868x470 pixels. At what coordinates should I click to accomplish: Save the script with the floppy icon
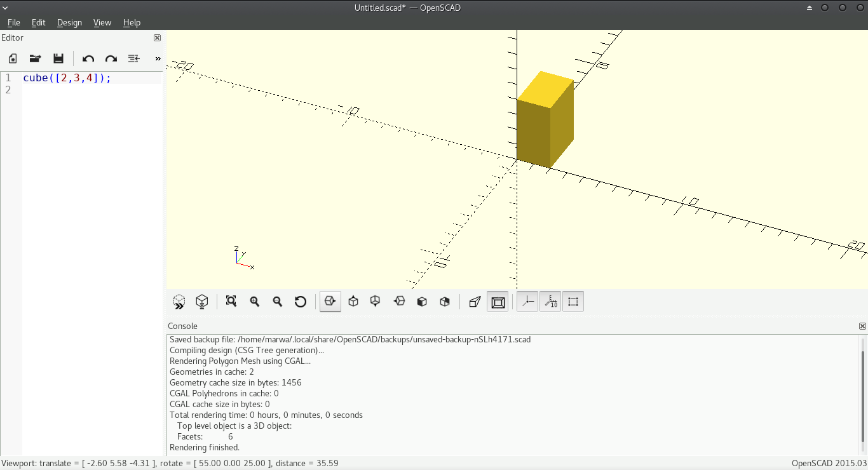pos(58,58)
